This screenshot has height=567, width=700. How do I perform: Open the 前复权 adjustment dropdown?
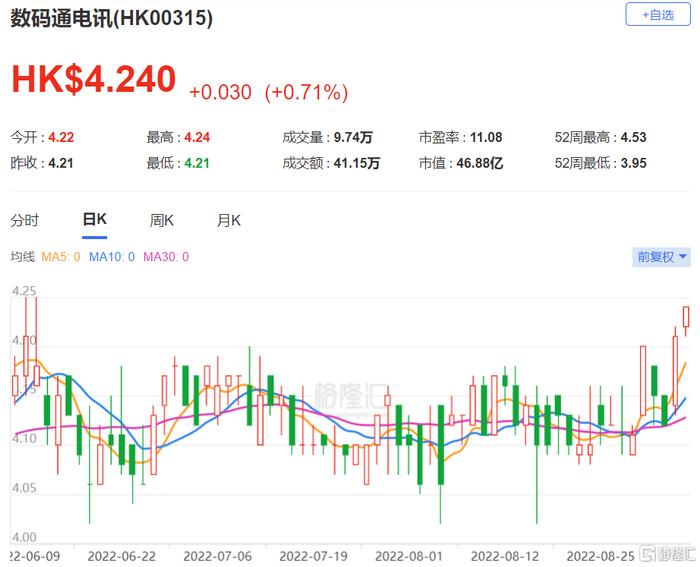pyautogui.click(x=661, y=257)
